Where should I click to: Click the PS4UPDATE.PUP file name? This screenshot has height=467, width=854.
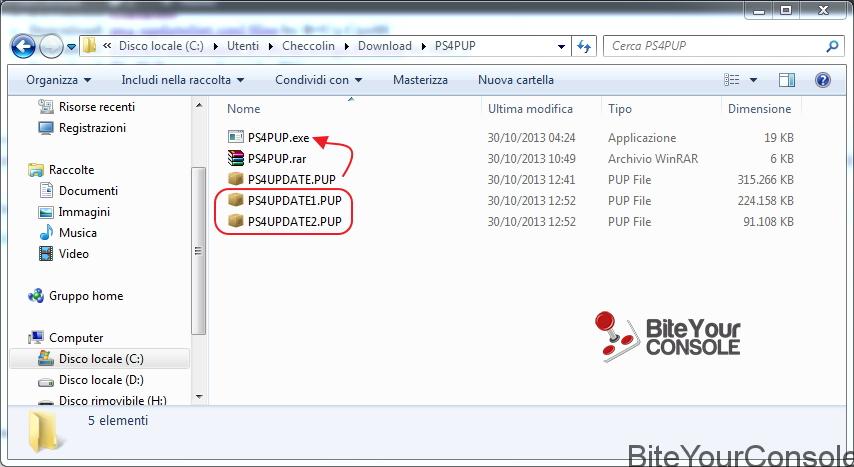coord(291,180)
